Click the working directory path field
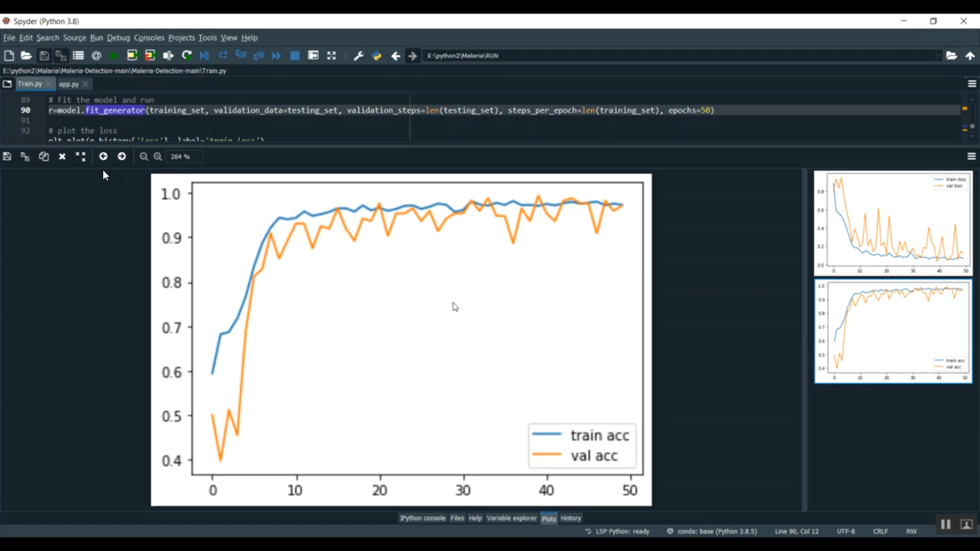 pyautogui.click(x=679, y=56)
